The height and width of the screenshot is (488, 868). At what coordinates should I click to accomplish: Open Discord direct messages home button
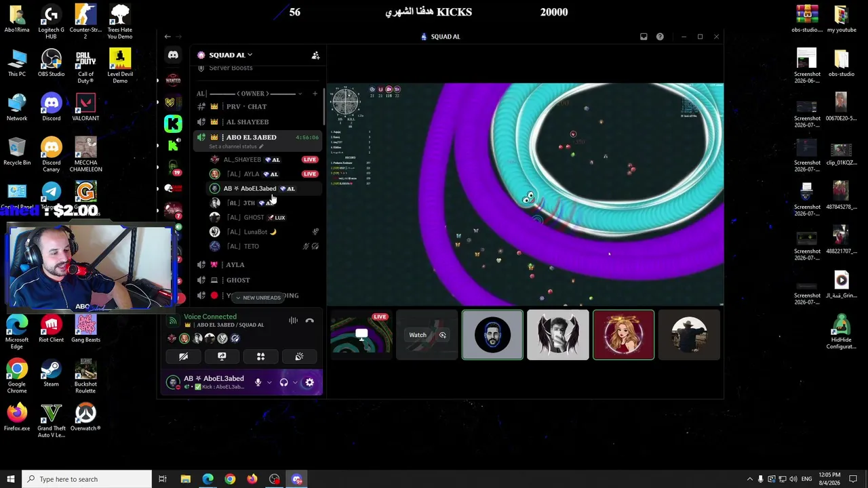pos(173,55)
